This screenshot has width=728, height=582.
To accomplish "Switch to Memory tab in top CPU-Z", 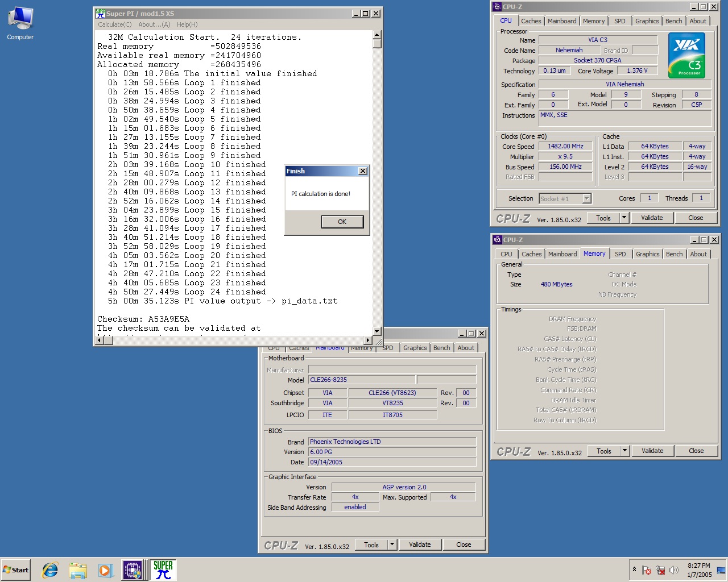I will [x=594, y=21].
